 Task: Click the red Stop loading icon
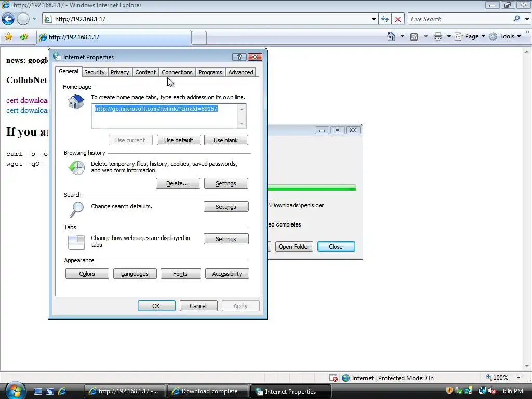397,19
